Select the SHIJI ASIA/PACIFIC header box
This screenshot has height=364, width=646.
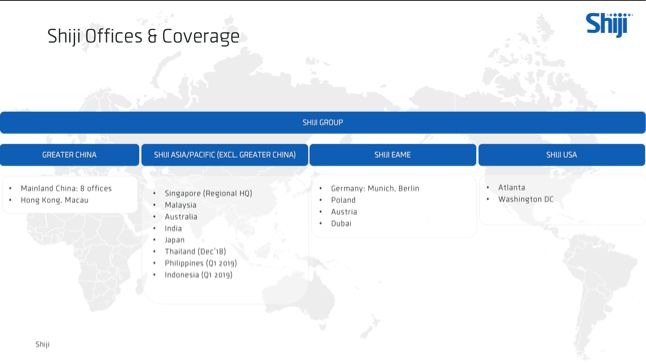pos(225,155)
